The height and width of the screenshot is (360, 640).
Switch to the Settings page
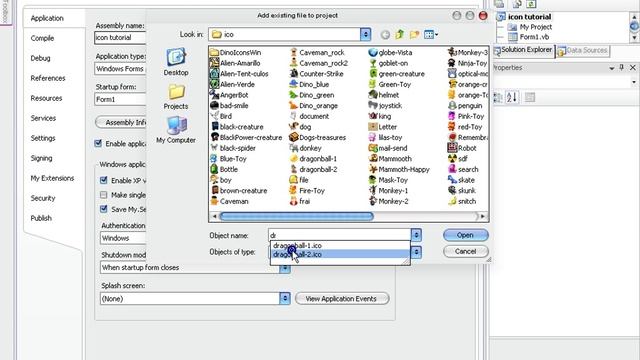(43, 138)
